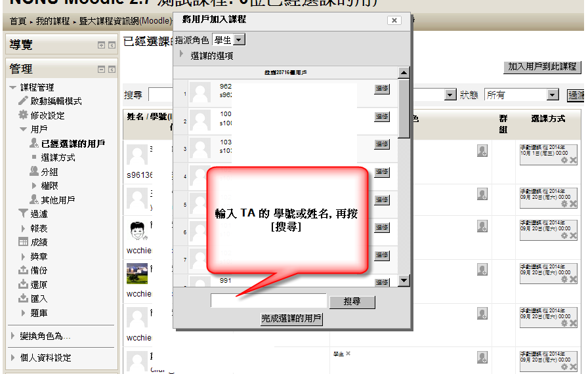Viewport: 588px width, 374px height.
Task: Open the 狀態 filter dropdown
Action: click(x=521, y=95)
